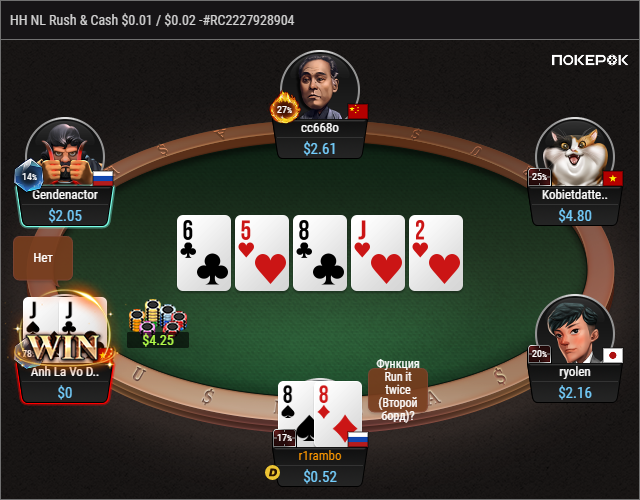Click the hand history title text
This screenshot has height=500, width=640.
point(152,20)
